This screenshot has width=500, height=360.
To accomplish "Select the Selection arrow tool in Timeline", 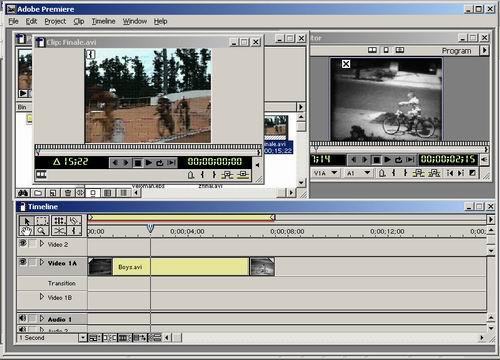I will 26,221.
